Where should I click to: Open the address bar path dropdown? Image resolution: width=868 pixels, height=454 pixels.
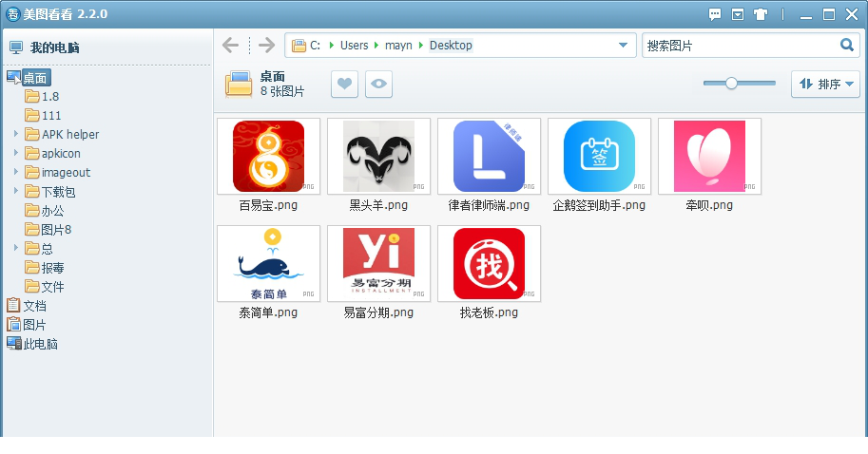pos(624,46)
